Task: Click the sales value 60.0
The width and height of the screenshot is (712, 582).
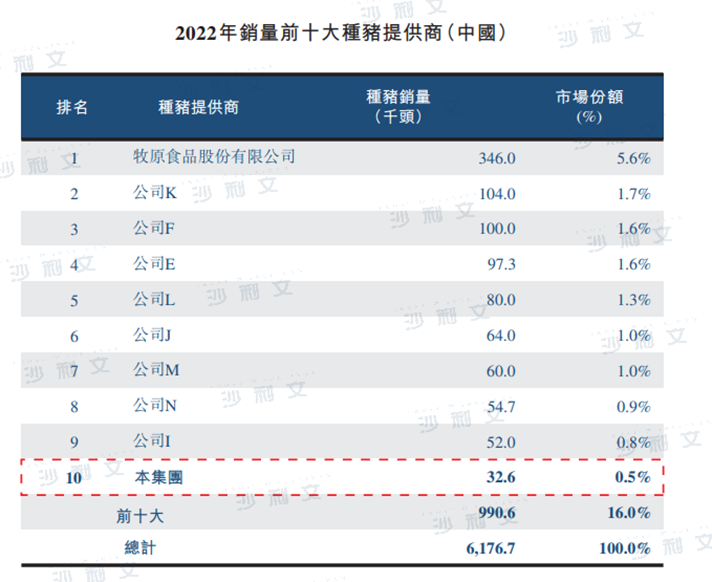Action: pos(501,371)
